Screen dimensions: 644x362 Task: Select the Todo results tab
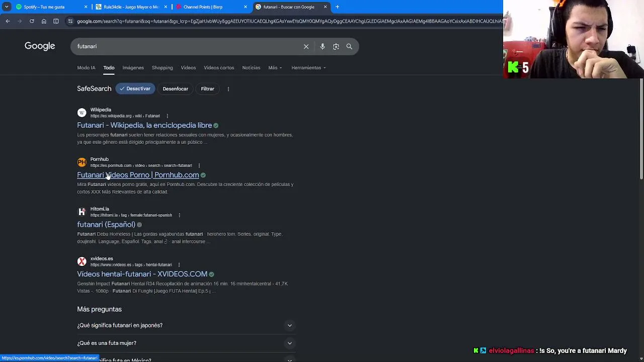[109, 68]
